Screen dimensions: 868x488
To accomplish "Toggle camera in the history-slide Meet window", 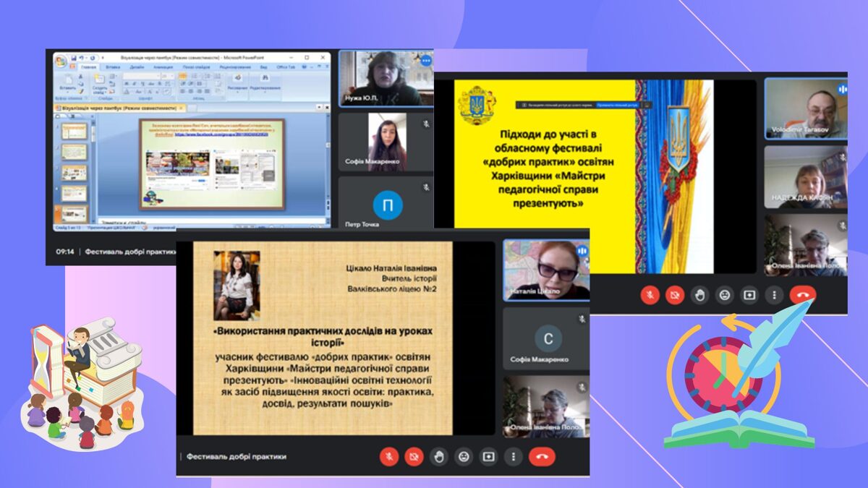I will point(414,456).
